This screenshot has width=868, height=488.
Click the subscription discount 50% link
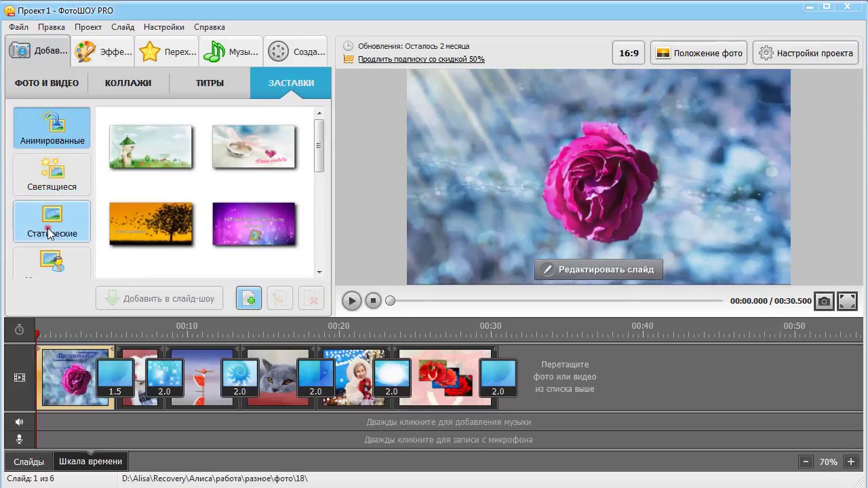click(421, 59)
